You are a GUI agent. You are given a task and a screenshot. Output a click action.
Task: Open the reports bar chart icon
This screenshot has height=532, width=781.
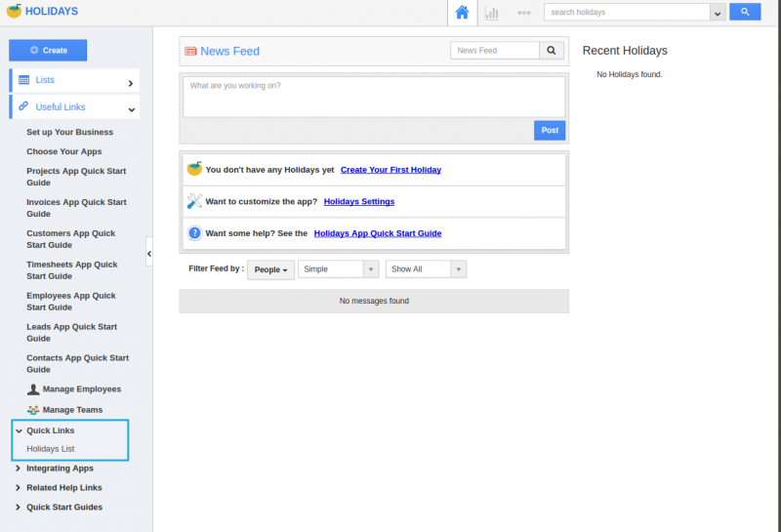[492, 13]
